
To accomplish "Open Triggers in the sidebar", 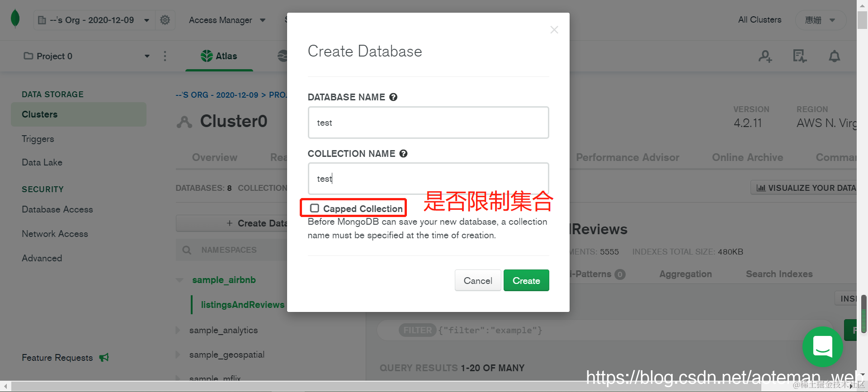I will pos(38,139).
